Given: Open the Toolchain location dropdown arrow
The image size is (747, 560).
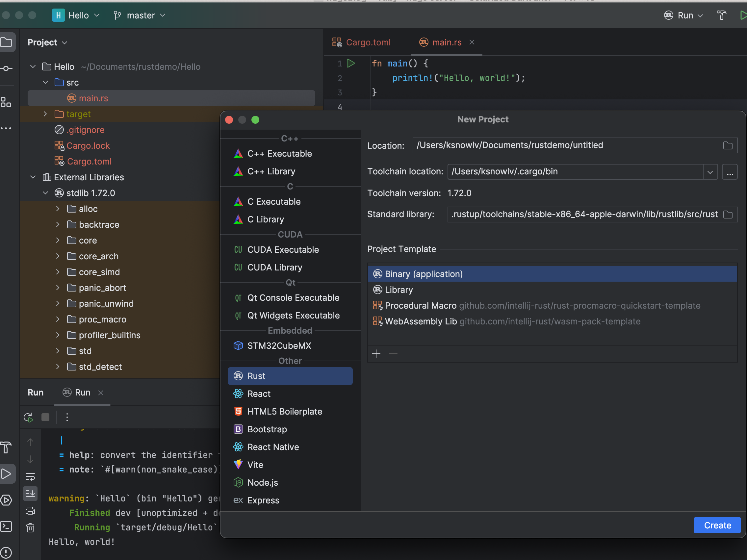Looking at the screenshot, I should (x=710, y=172).
